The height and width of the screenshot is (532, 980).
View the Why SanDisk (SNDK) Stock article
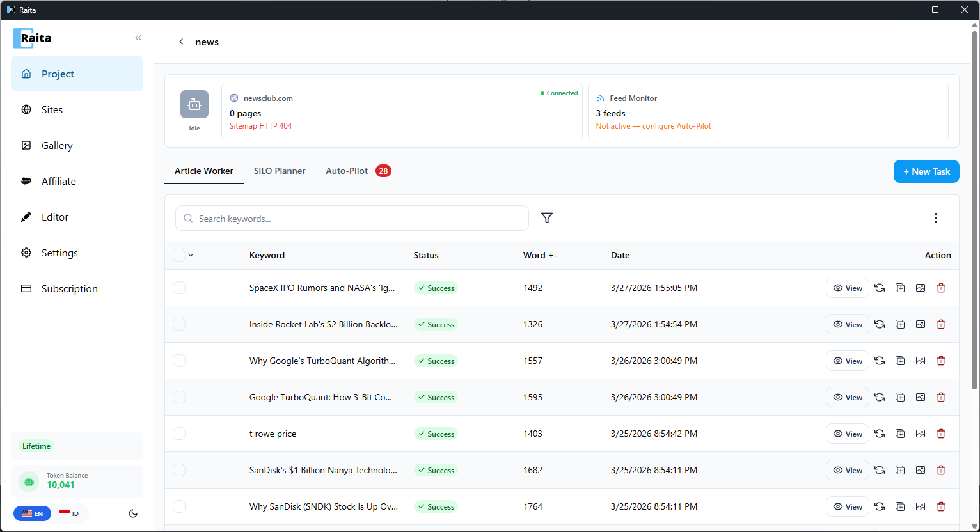pyautogui.click(x=848, y=506)
